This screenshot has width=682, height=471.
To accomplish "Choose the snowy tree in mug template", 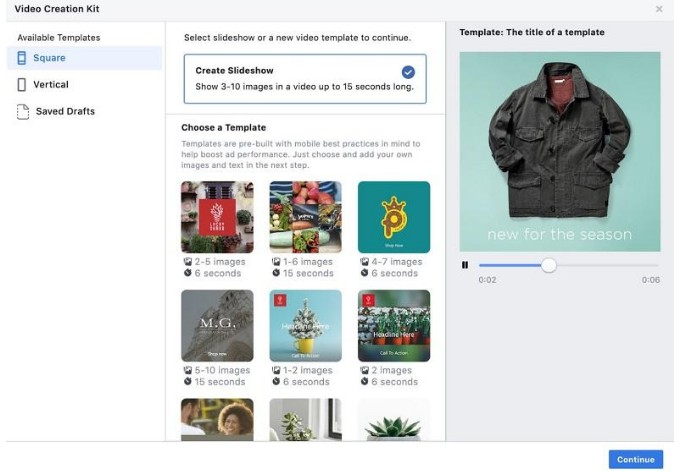I will pos(305,326).
